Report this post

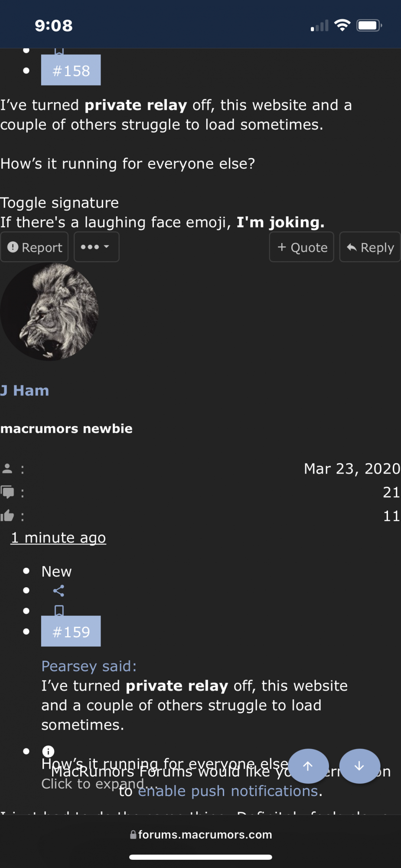pyautogui.click(x=34, y=247)
